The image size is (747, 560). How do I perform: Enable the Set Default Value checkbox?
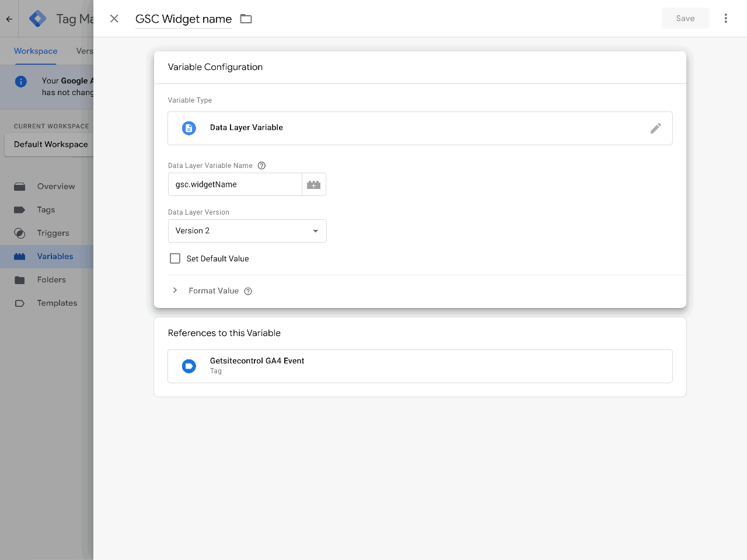click(x=175, y=258)
